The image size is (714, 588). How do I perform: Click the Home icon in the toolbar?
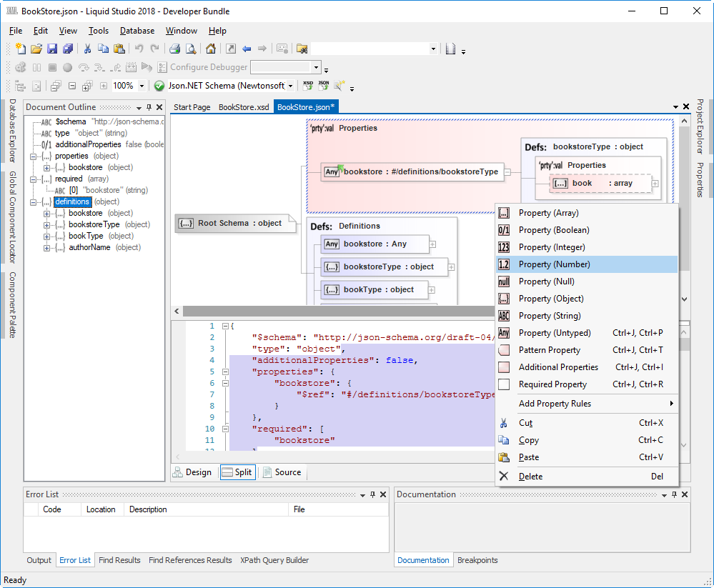[211, 49]
